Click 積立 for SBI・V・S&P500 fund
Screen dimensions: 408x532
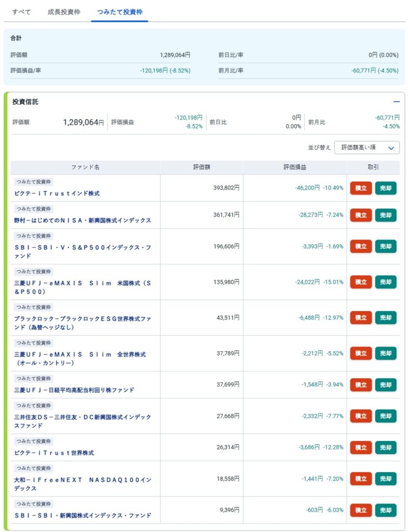tap(361, 246)
